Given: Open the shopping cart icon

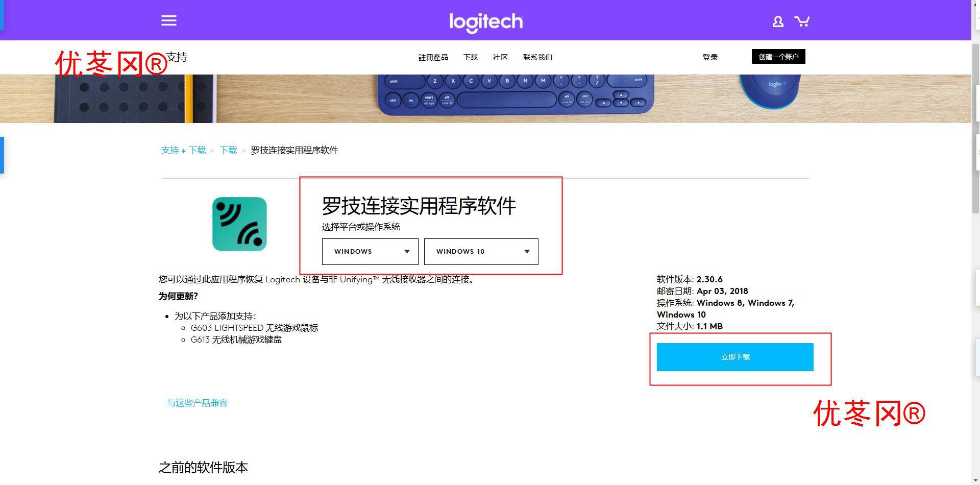Looking at the screenshot, I should 802,21.
